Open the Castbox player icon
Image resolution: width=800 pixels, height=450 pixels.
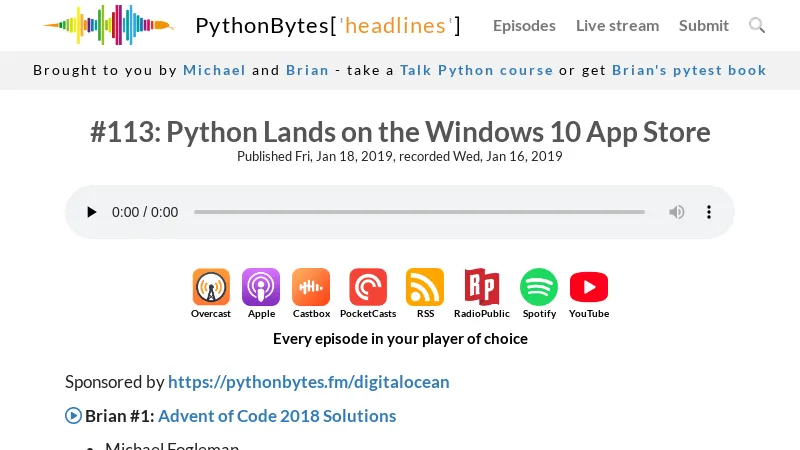[311, 287]
